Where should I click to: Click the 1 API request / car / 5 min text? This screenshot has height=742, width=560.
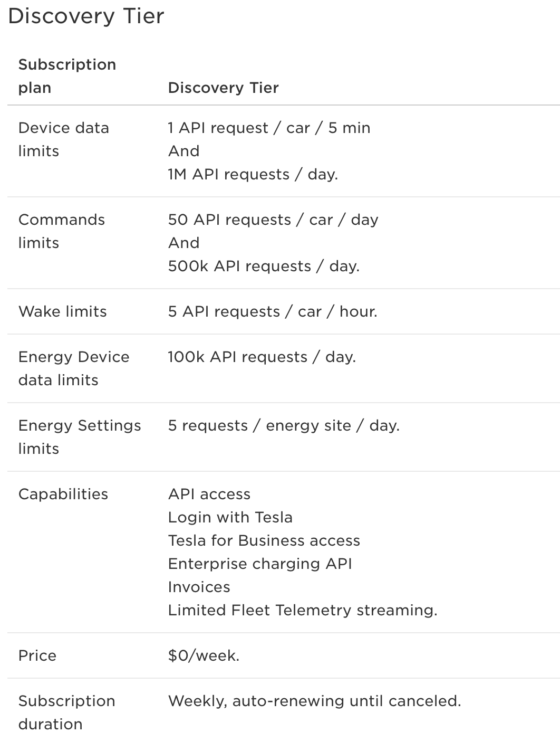click(x=269, y=128)
